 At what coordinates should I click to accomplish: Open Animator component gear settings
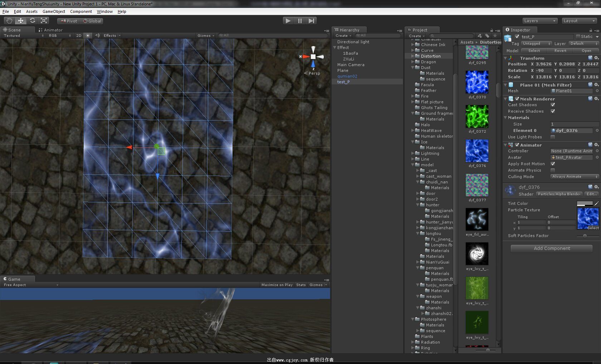[x=596, y=145]
